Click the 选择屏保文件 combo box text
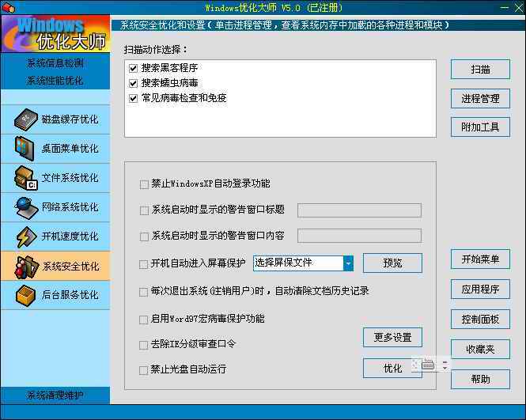526x420 pixels. point(283,263)
